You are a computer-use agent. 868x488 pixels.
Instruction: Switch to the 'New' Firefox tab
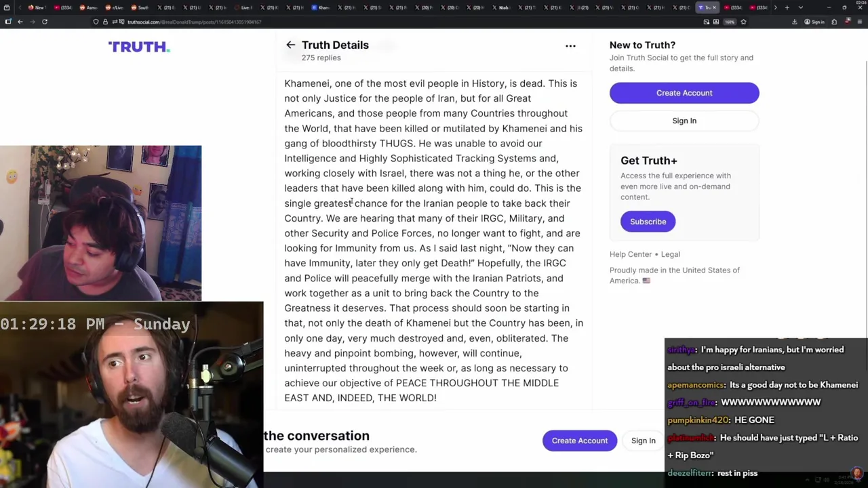(37, 7)
